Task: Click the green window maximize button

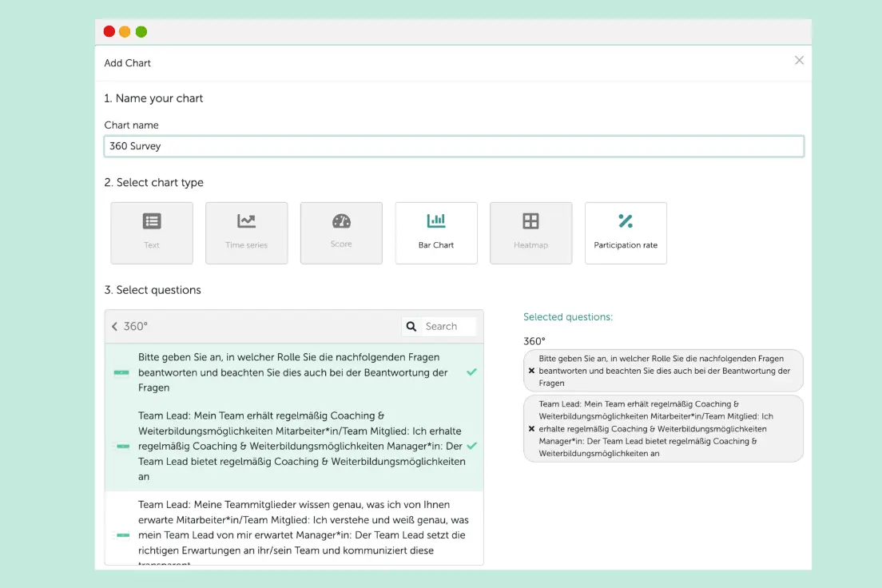Action: (141, 31)
